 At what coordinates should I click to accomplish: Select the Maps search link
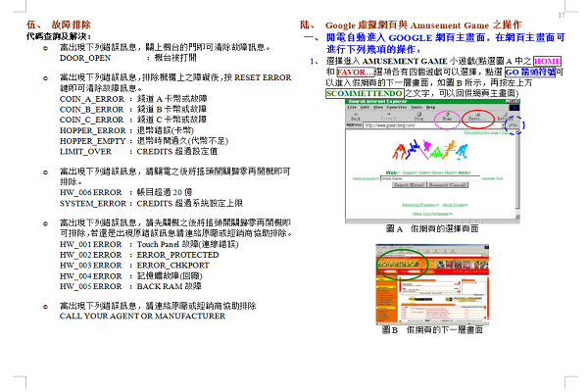click(451, 172)
